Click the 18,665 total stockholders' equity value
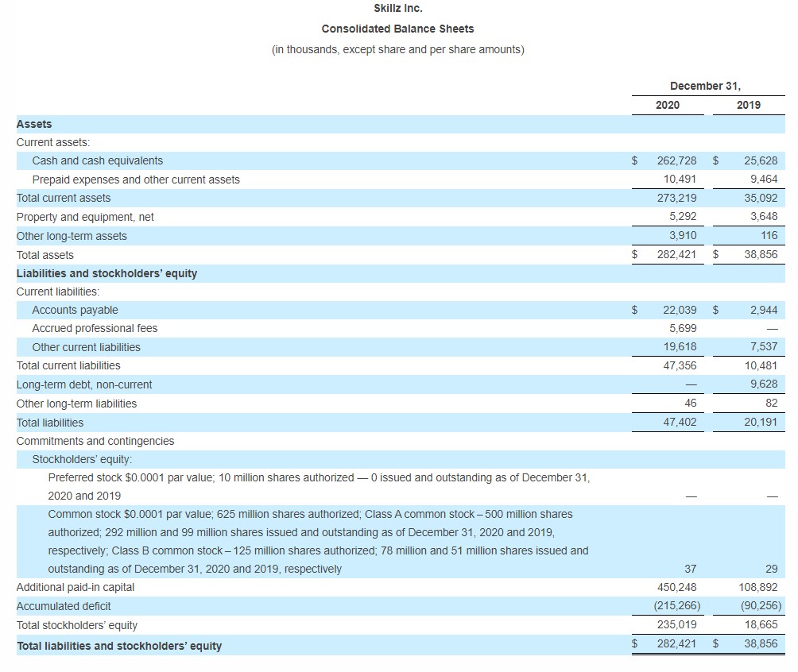Screen dimensions: 798x672 click(x=761, y=624)
